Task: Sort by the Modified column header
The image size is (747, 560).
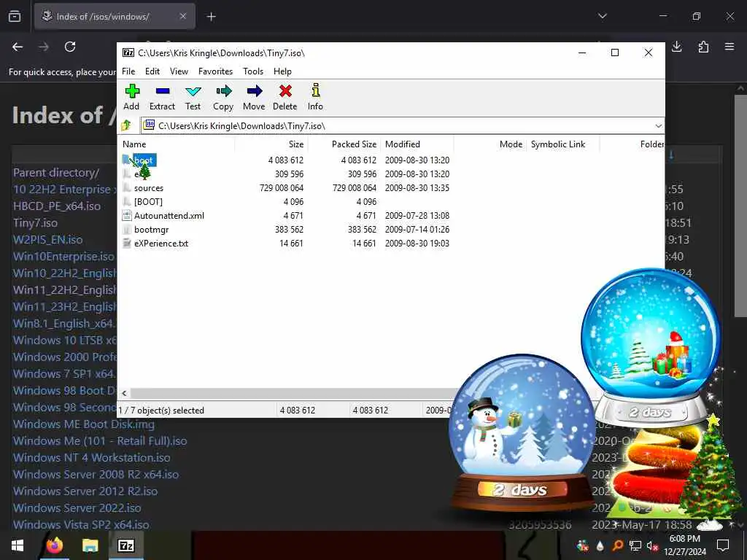Action: click(417, 144)
